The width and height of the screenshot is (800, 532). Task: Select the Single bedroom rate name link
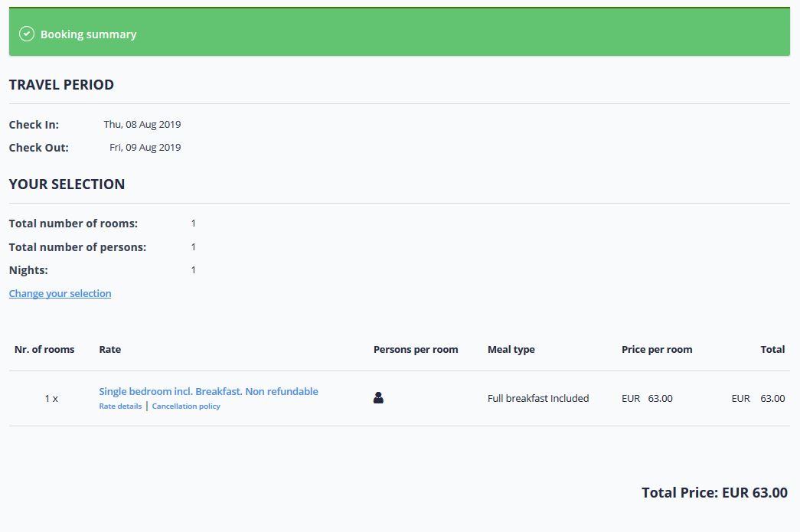[208, 390]
